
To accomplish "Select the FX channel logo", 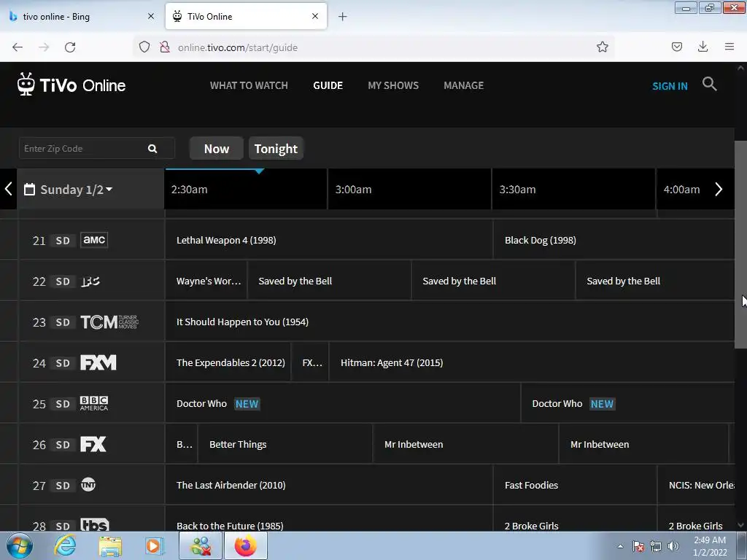I will tap(93, 444).
